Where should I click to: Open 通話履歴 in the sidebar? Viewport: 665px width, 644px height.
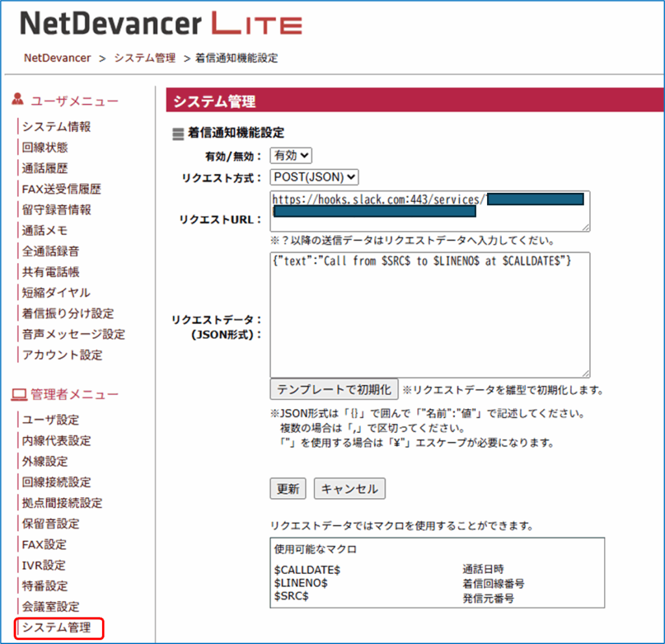(45, 168)
